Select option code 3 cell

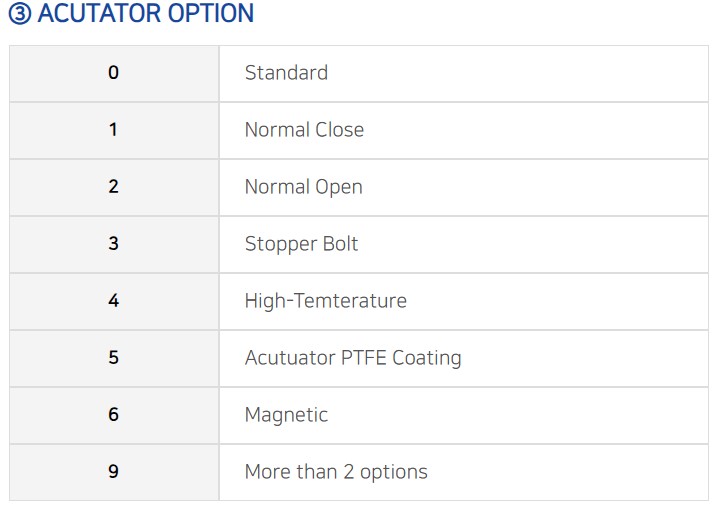click(x=114, y=244)
